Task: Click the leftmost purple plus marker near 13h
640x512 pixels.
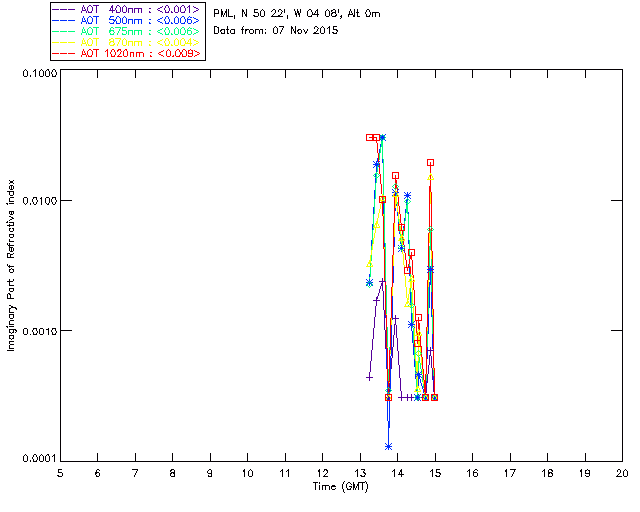Action: pos(369,378)
